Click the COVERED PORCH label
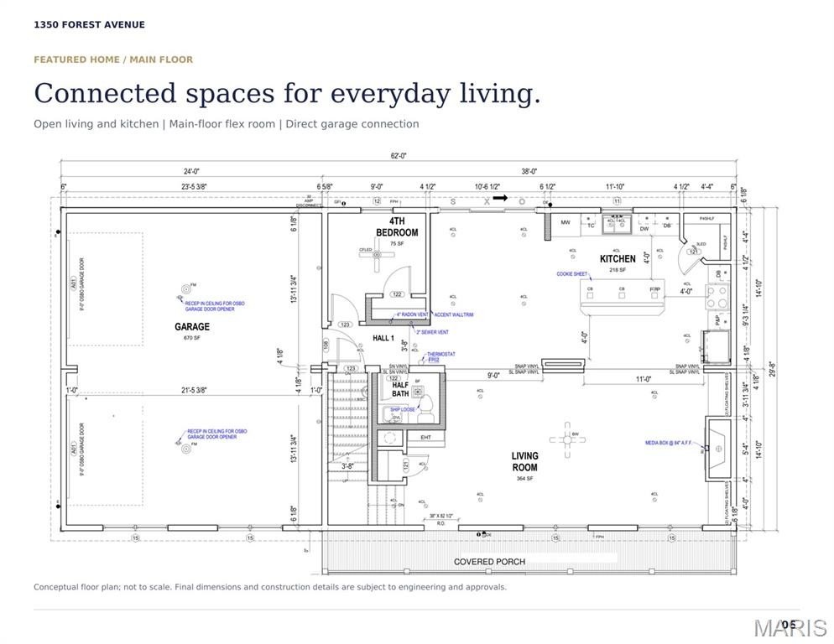The image size is (834, 644). (489, 562)
